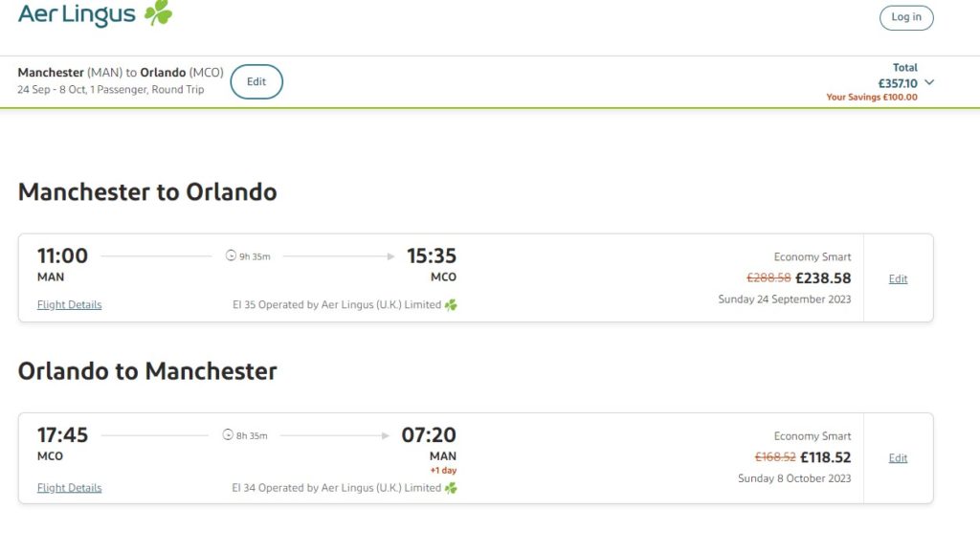Click the shamrock icon after the EI 34 operator text
Image resolution: width=980 pixels, height=554 pixels.
point(451,488)
